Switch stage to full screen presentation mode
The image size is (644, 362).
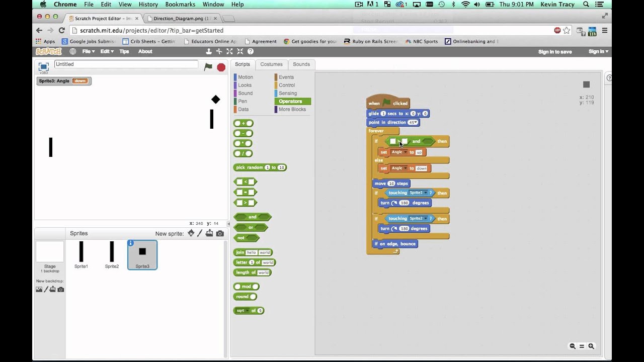(x=44, y=67)
